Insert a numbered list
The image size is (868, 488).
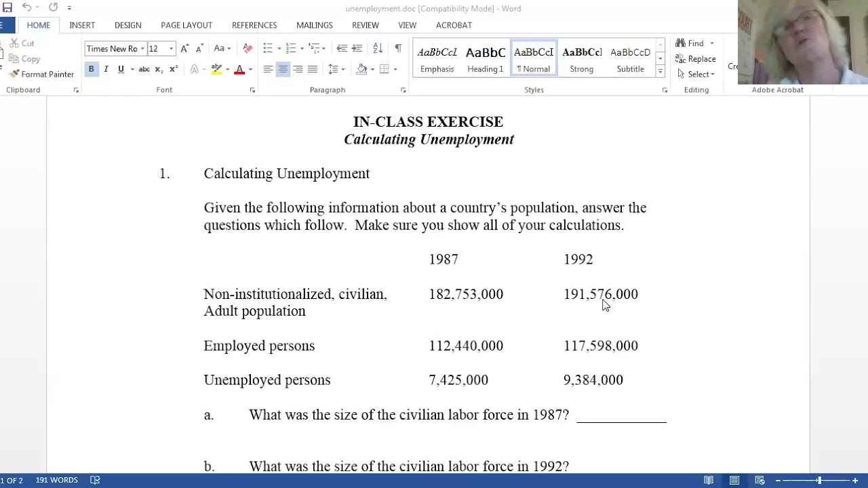(291, 49)
